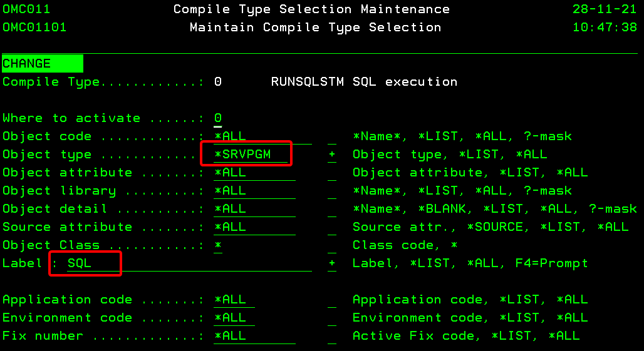
Task: Click list marker field beside Application code
Action: pos(331,300)
